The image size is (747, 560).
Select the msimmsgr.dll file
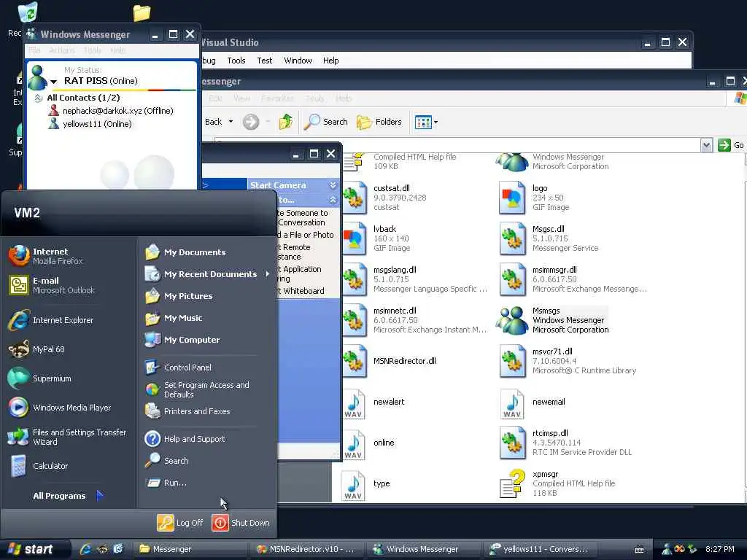tap(573, 279)
